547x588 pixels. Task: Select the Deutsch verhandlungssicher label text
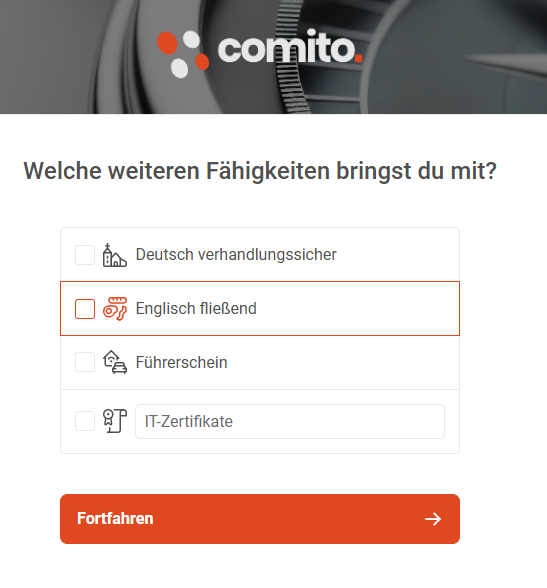point(236,255)
